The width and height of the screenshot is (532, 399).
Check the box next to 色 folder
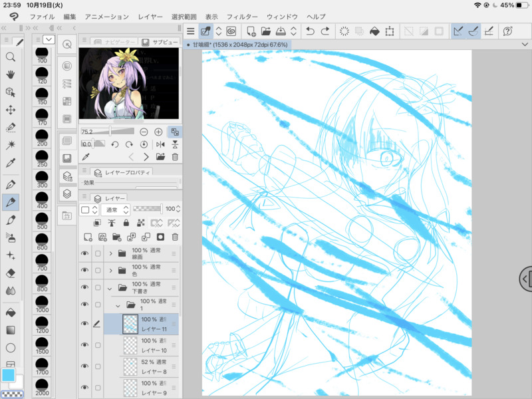click(98, 271)
